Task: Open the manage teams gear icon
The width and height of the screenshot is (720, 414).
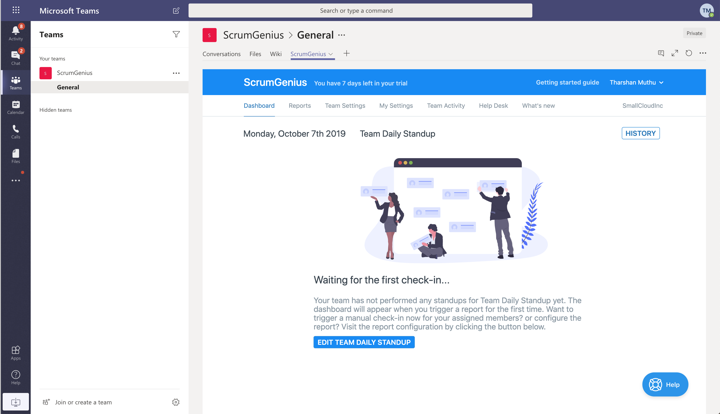Action: (175, 402)
